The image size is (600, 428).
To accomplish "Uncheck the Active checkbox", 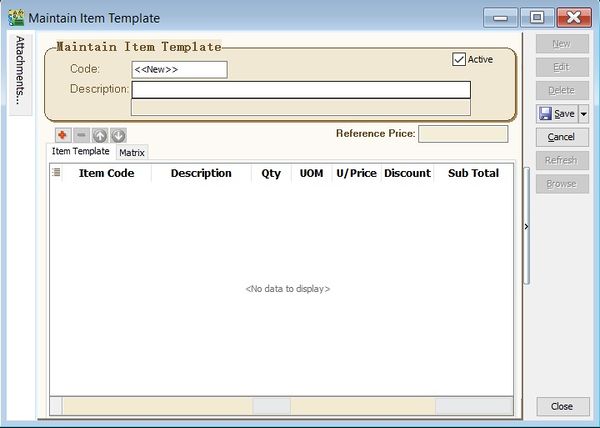I will coord(459,59).
